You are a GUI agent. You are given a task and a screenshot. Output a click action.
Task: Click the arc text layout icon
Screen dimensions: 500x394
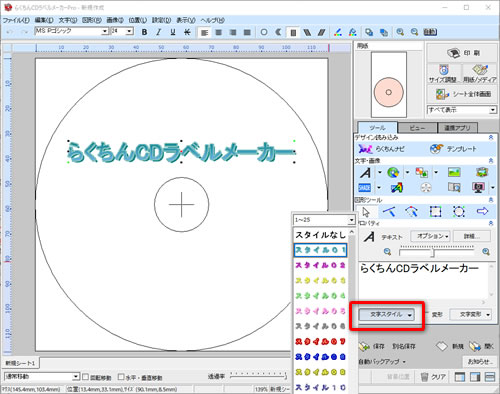278,32
